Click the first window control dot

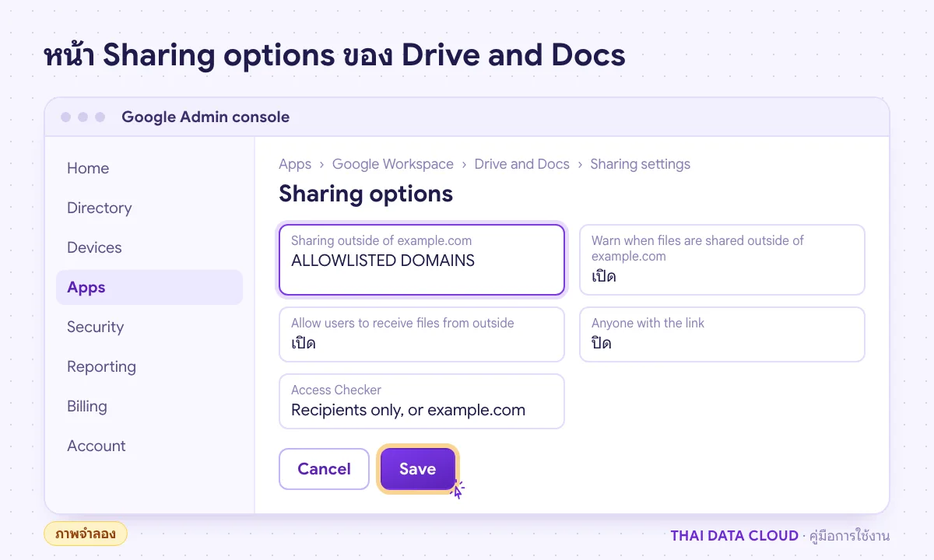pos(66,117)
